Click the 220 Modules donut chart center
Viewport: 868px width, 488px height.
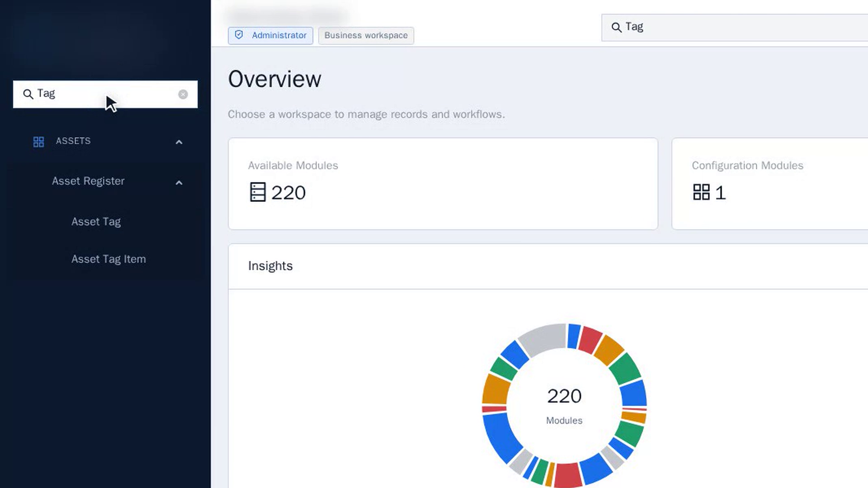[x=564, y=404]
